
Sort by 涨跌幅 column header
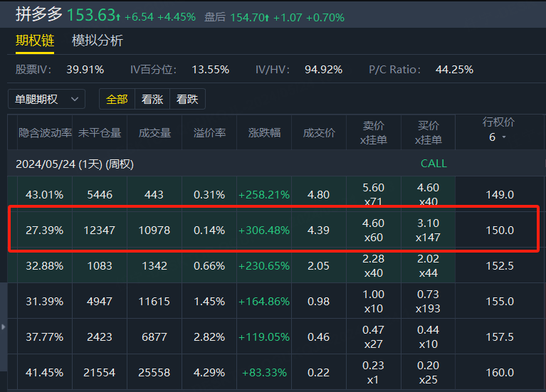coord(264,132)
